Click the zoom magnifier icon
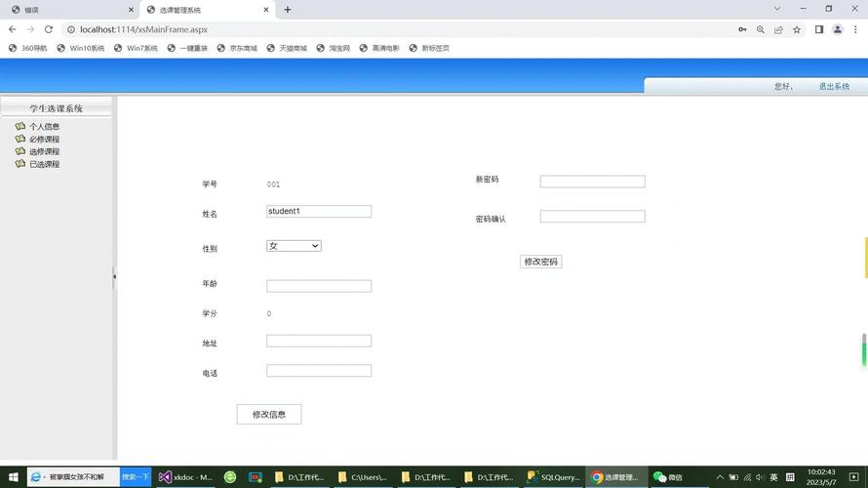This screenshot has height=488, width=868. click(x=761, y=29)
